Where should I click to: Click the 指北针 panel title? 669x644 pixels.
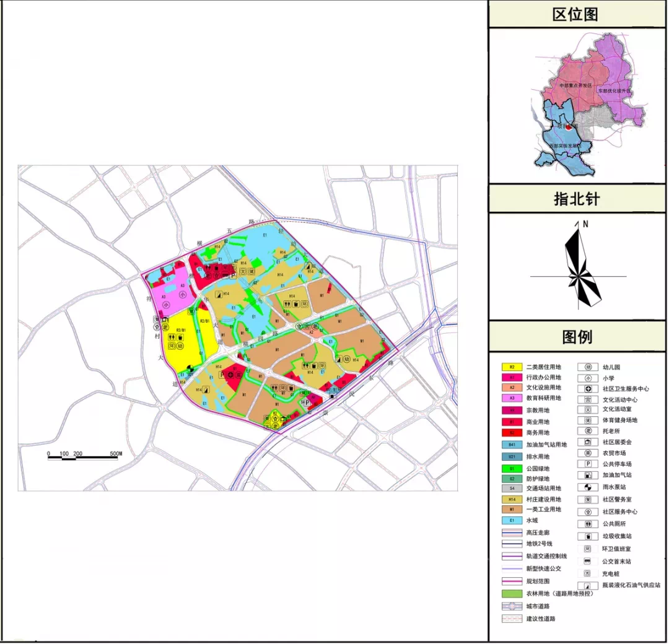click(577, 199)
